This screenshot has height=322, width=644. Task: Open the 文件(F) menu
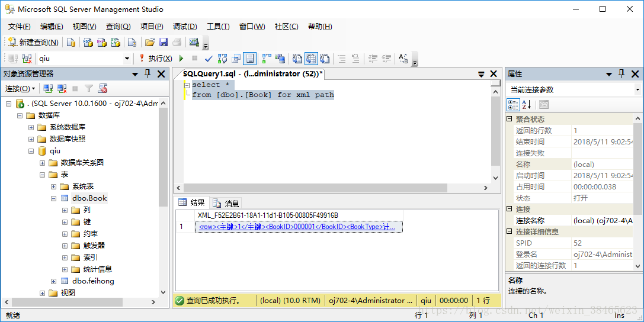click(20, 27)
